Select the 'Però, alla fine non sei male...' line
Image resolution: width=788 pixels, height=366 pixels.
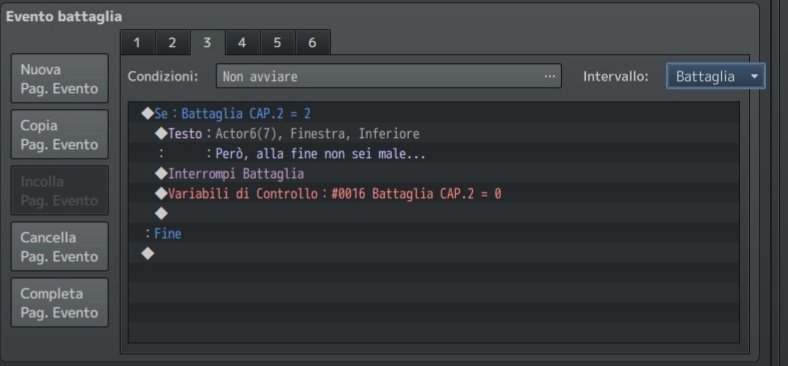[434, 153]
